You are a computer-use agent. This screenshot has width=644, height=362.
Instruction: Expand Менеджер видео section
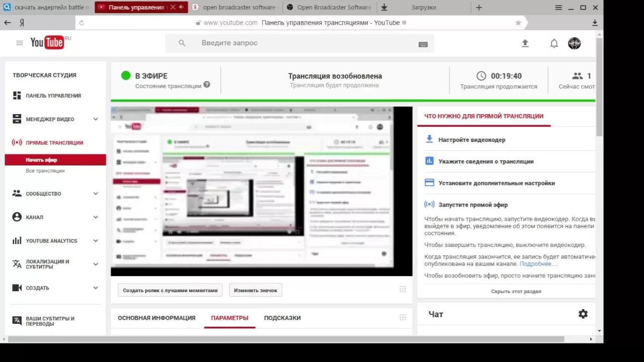(96, 119)
